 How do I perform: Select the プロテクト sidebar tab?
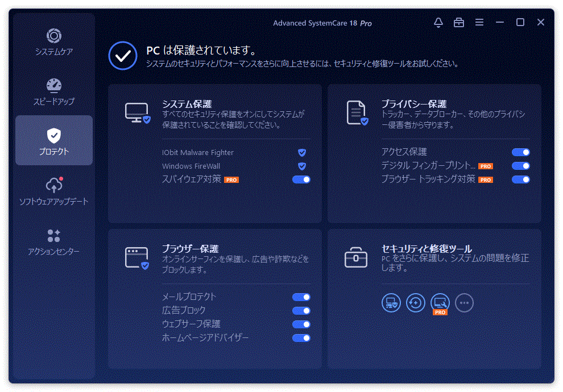[x=54, y=140]
